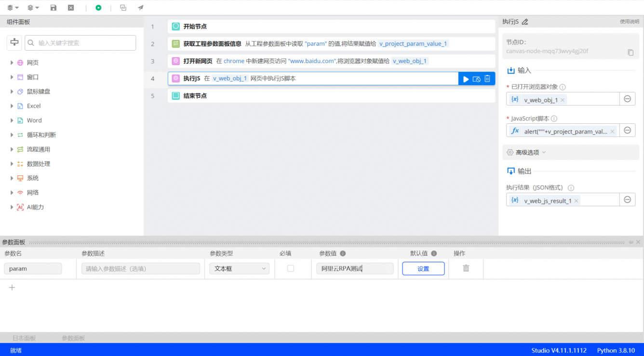Clear v_web_js_result_1 from output field
This screenshot has width=644, height=356.
coord(576,201)
